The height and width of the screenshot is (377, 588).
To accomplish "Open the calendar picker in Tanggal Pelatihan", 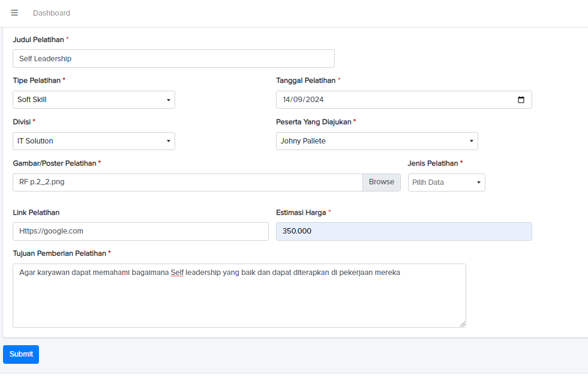I will coord(521,100).
